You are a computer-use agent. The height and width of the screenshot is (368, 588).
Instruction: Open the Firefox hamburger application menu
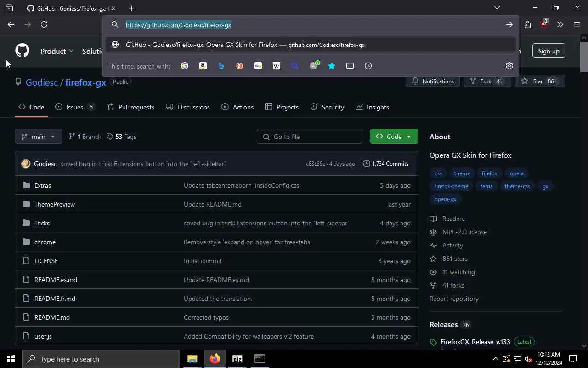click(577, 24)
